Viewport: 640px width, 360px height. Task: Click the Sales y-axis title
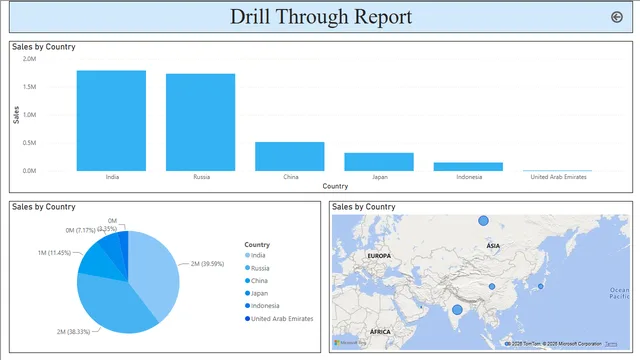coord(16,115)
